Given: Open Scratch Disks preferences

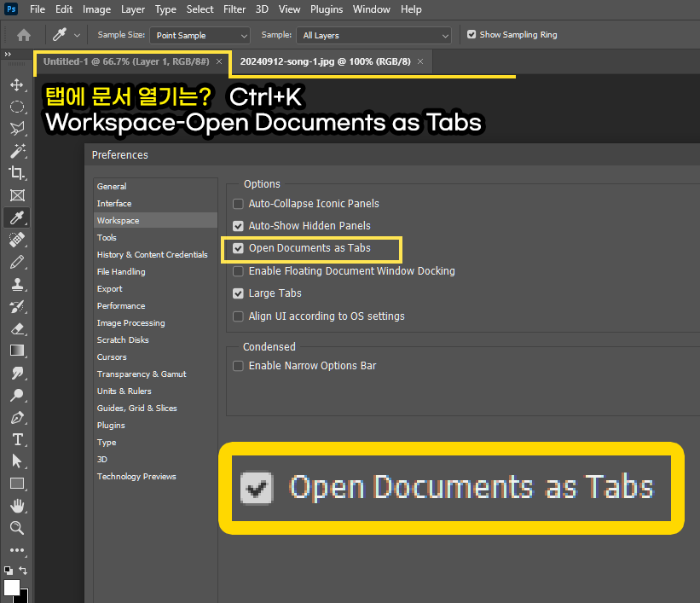Looking at the screenshot, I should (x=123, y=340).
